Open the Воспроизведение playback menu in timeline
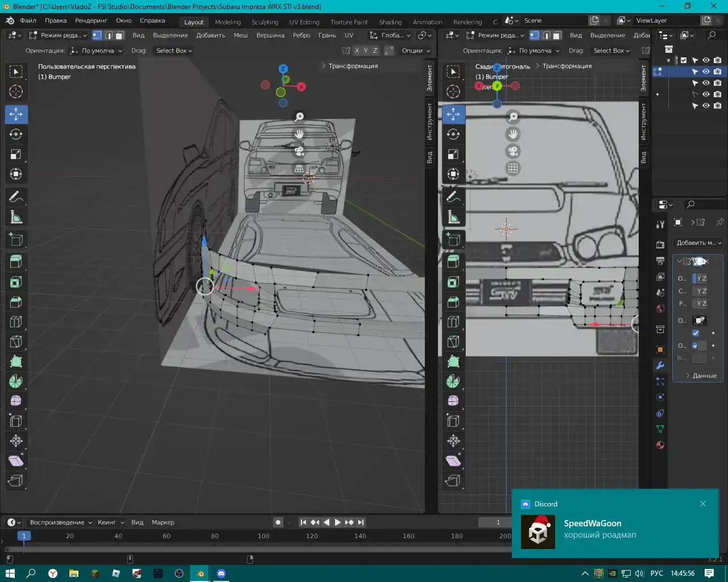Image resolution: width=728 pixels, height=582 pixels. point(61,522)
